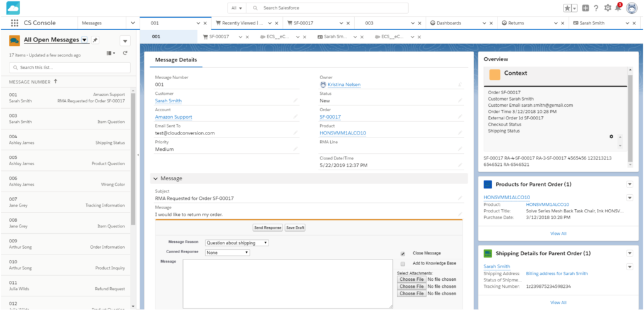Edit the Status field pencil icon
Image resolution: width=644 pixels, height=311 pixels.
click(x=460, y=101)
